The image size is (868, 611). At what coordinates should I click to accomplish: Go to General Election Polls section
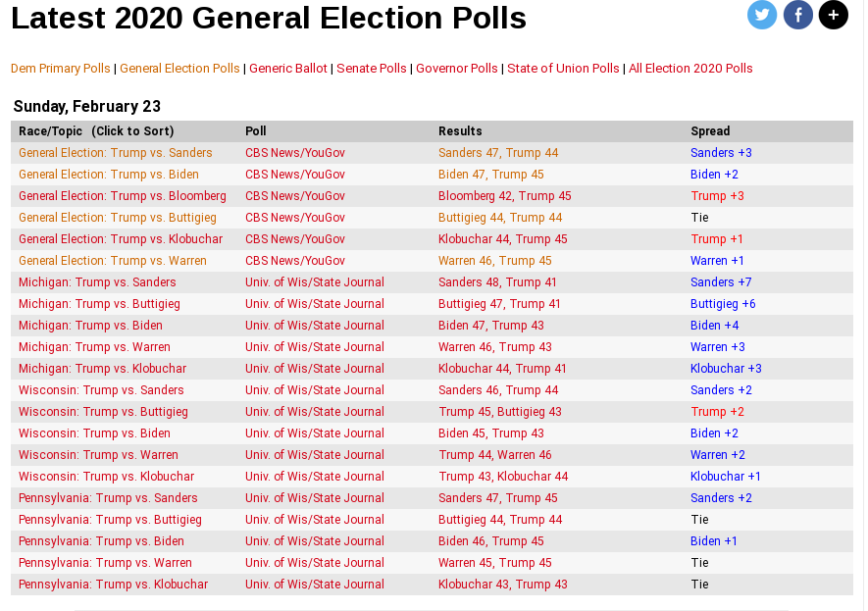(x=179, y=68)
